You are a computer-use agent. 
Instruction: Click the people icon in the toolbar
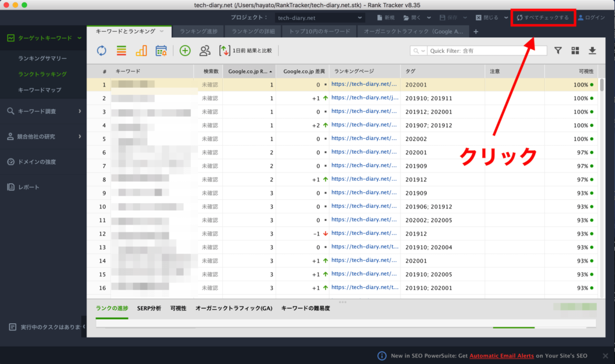(x=205, y=50)
